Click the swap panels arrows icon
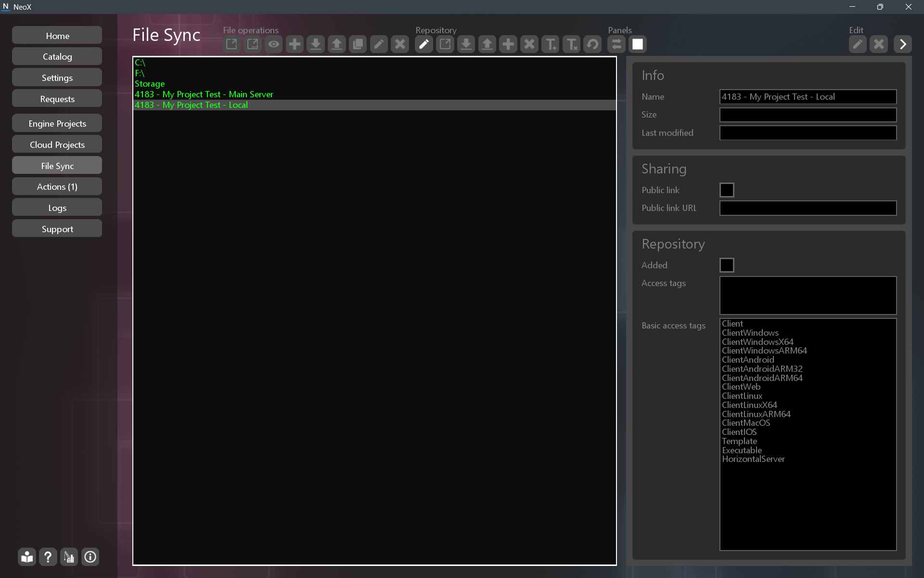 coord(616,44)
